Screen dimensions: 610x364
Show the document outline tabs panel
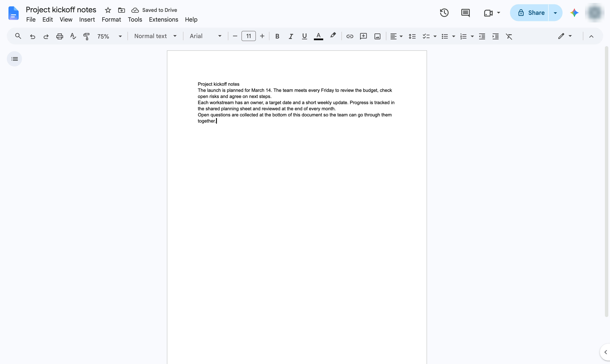(x=14, y=59)
